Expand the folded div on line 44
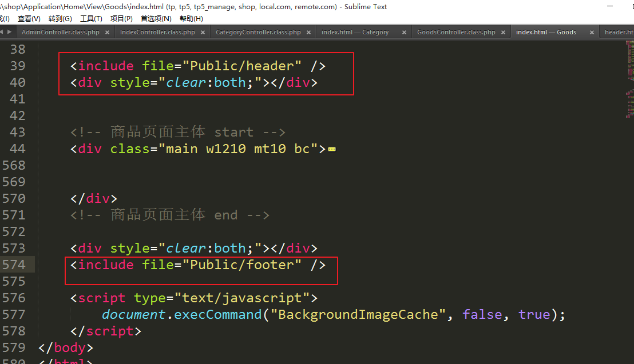The image size is (634, 364). [x=331, y=150]
